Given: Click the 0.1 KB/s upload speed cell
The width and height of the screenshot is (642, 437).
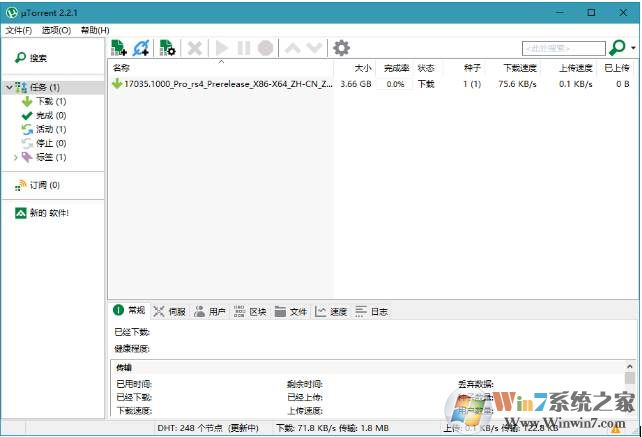Looking at the screenshot, I should [x=575, y=84].
